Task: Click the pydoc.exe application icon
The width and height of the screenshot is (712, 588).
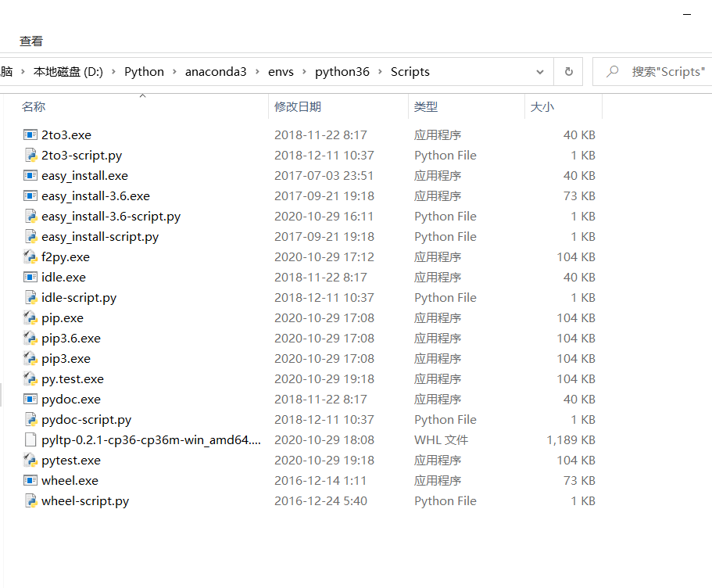Action: 30,400
